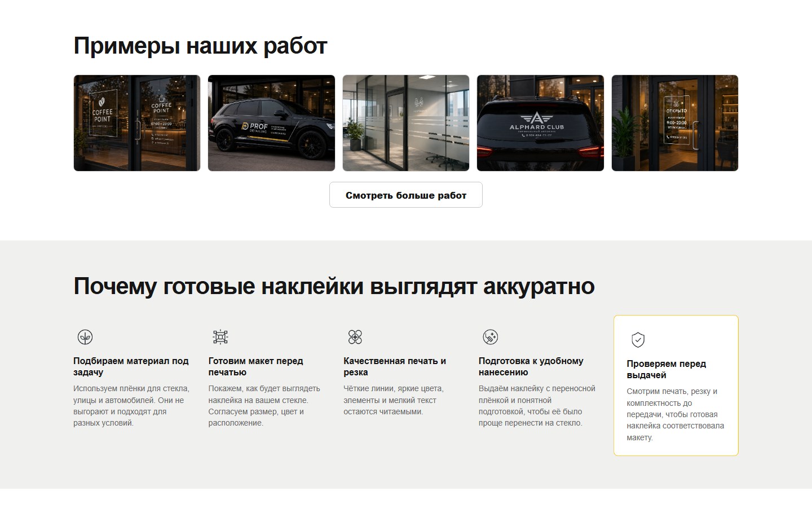Click the description starting «Используем плёнки для стекла»
This screenshot has width=812, height=508.
[x=131, y=406]
